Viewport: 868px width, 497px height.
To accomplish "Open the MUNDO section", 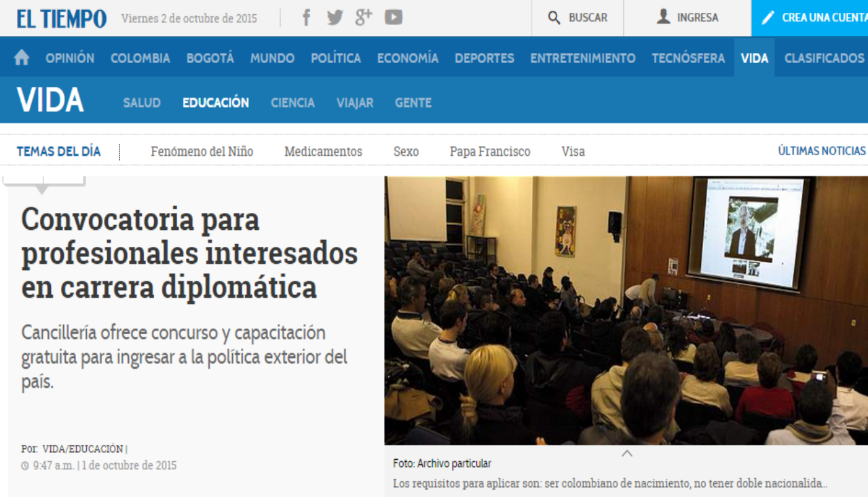I will pos(272,58).
